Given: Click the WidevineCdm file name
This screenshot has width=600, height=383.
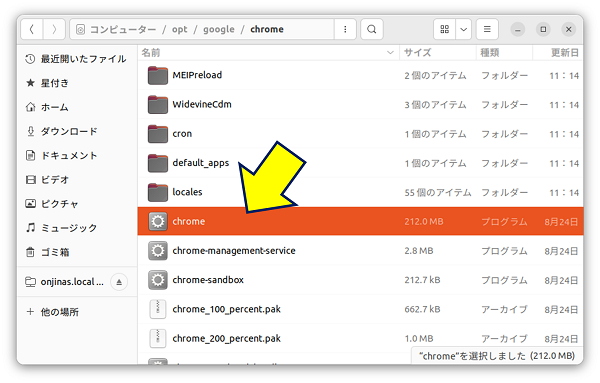Looking at the screenshot, I should [202, 104].
